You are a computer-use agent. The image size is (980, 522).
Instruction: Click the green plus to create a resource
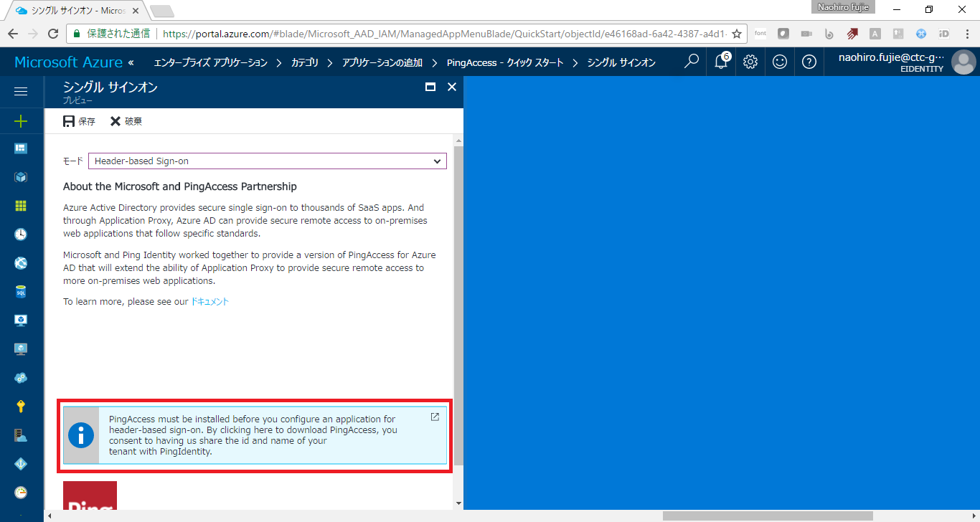[x=21, y=120]
